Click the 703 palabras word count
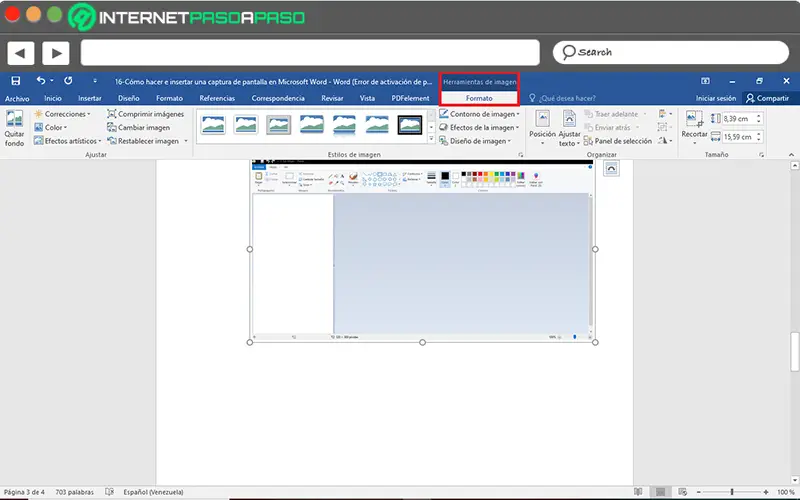This screenshot has height=500, width=800. pos(74,492)
